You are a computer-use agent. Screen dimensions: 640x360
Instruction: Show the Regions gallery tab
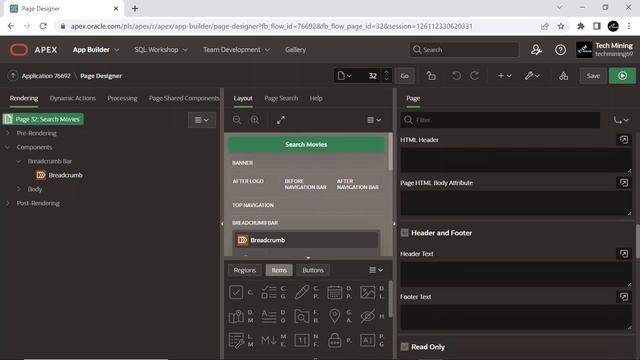pyautogui.click(x=244, y=270)
